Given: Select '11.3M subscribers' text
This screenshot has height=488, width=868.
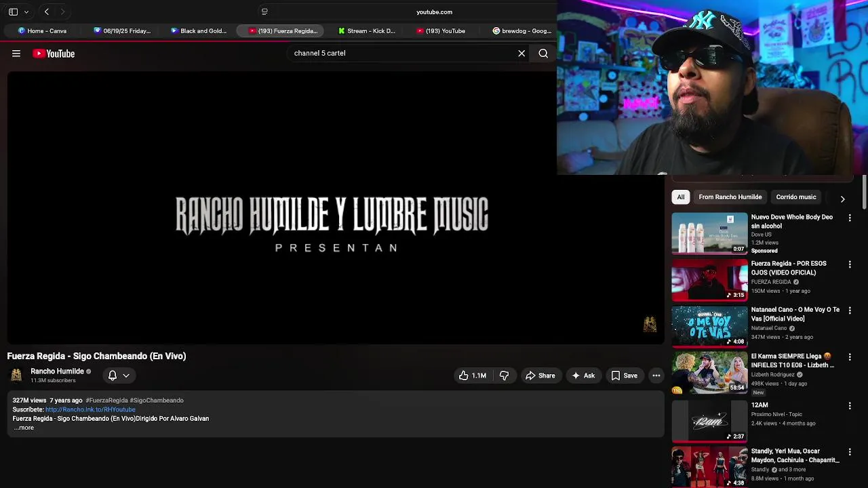Looking at the screenshot, I should point(53,380).
